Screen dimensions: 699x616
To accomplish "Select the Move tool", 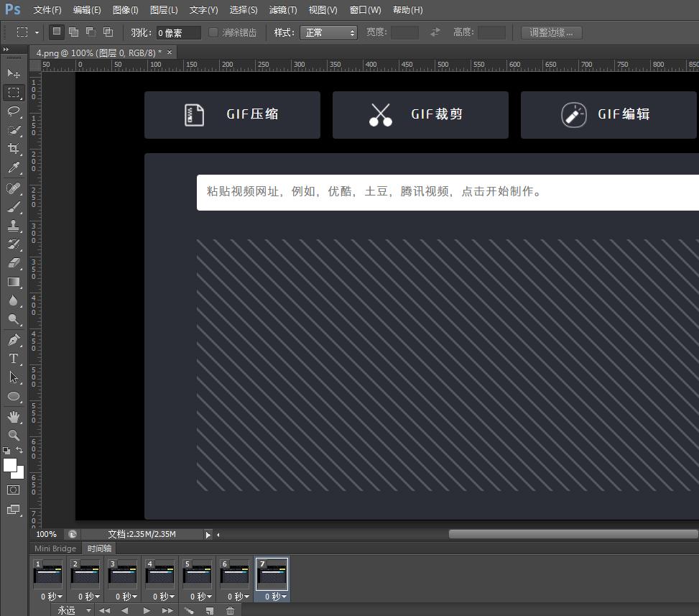I will pos(13,73).
